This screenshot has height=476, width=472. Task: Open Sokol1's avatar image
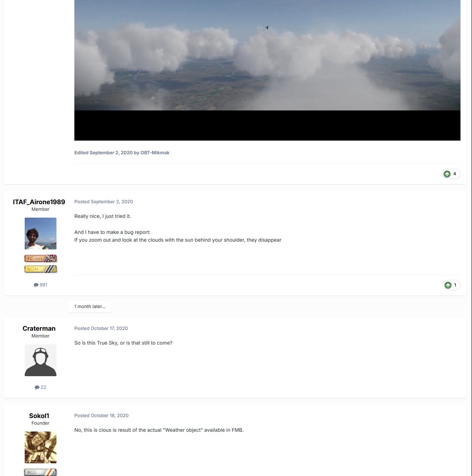41,447
